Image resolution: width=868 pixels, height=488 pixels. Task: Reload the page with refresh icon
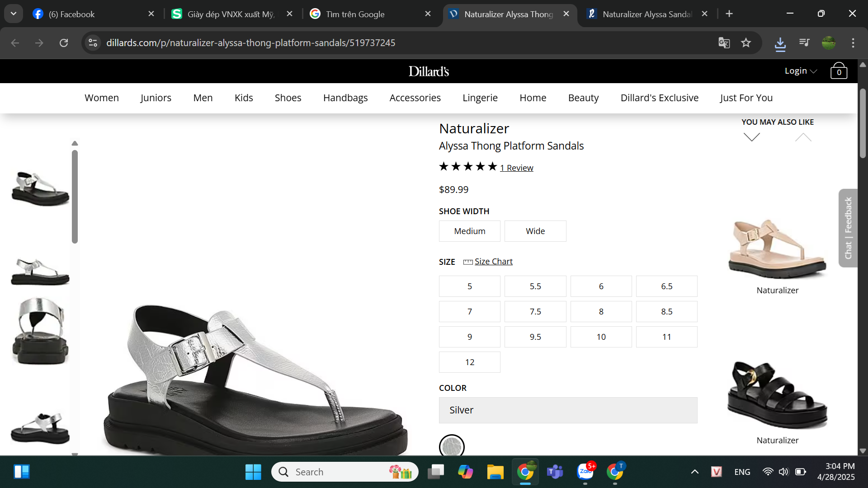click(x=64, y=43)
